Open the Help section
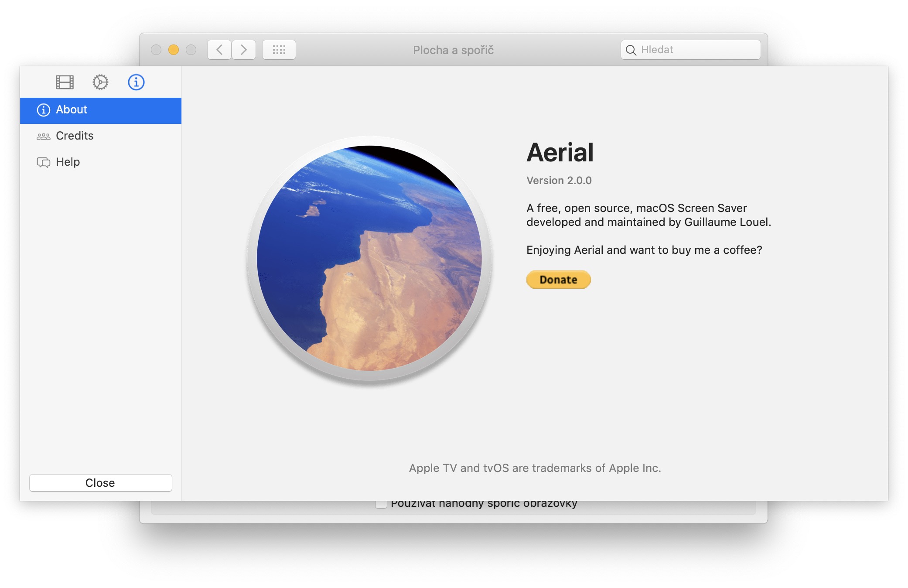Image resolution: width=908 pixels, height=588 pixels. (x=68, y=162)
